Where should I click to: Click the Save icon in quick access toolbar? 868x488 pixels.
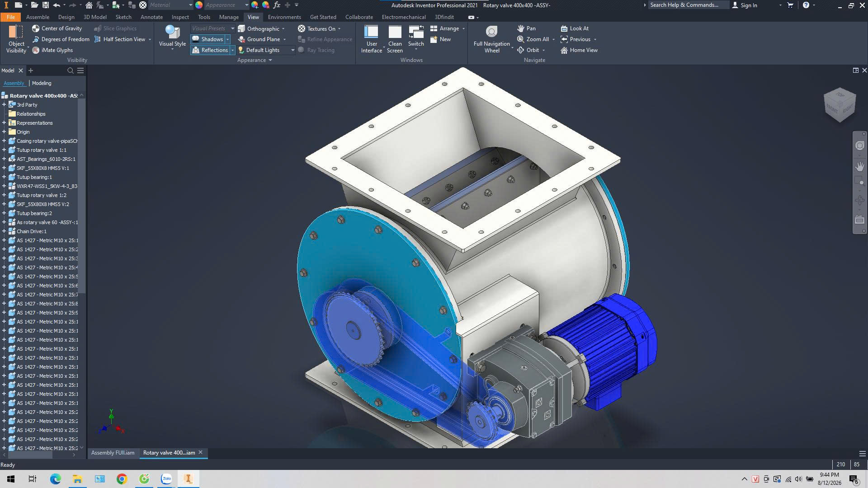pyautogui.click(x=45, y=5)
